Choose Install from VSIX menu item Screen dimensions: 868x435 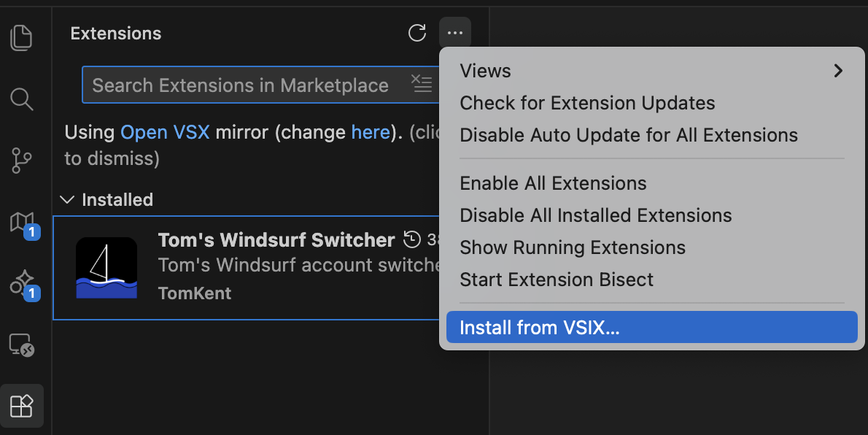click(539, 328)
